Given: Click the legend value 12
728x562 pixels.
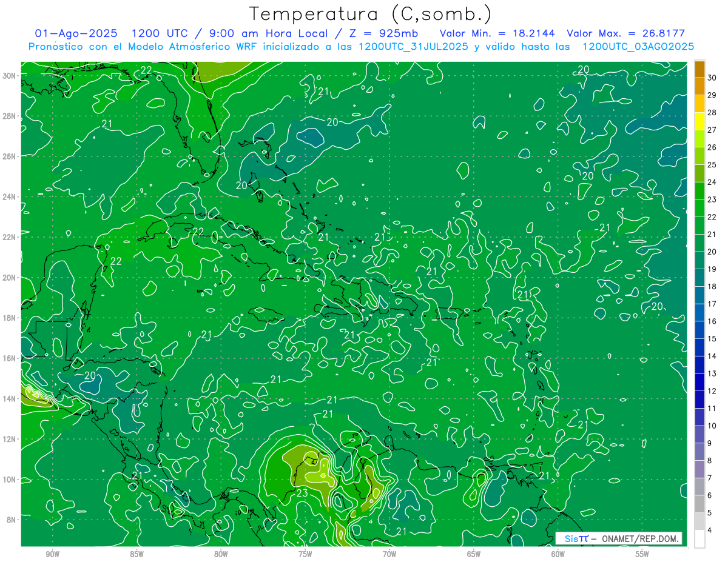Looking at the screenshot, I should point(712,391).
